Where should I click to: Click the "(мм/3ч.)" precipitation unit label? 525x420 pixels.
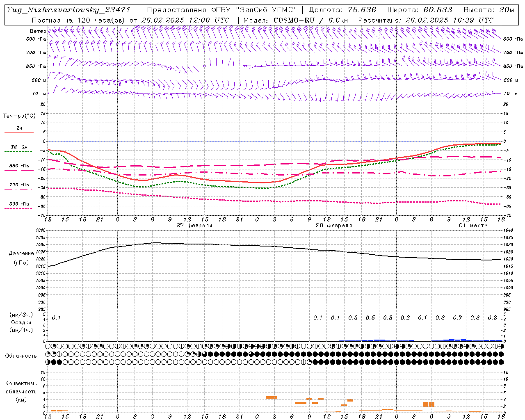[21, 315]
